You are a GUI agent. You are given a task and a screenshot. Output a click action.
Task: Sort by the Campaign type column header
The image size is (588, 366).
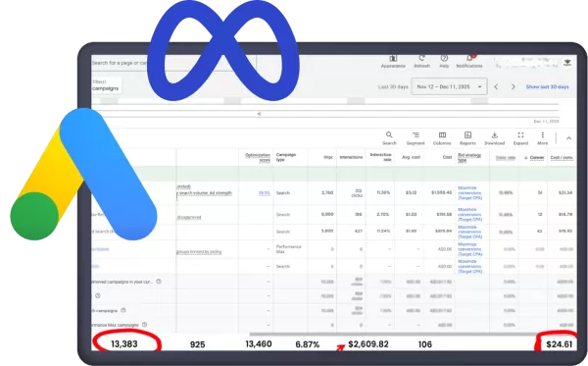286,157
